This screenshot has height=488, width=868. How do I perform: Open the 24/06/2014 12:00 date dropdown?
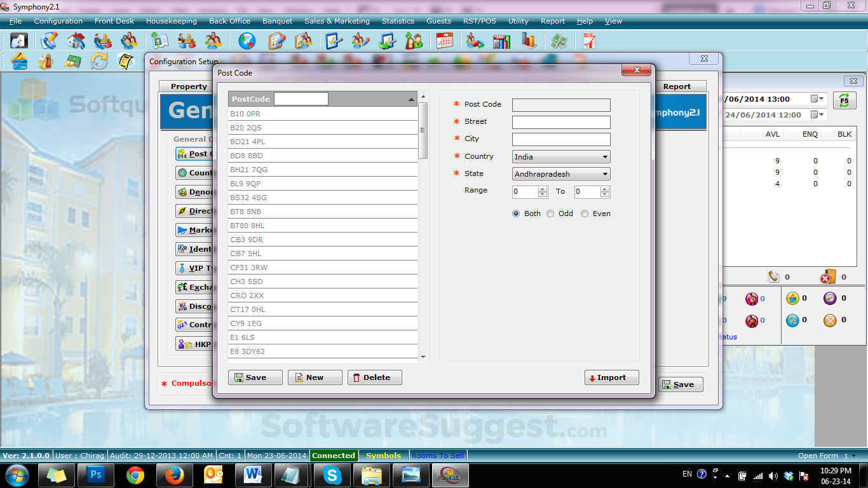(x=817, y=115)
